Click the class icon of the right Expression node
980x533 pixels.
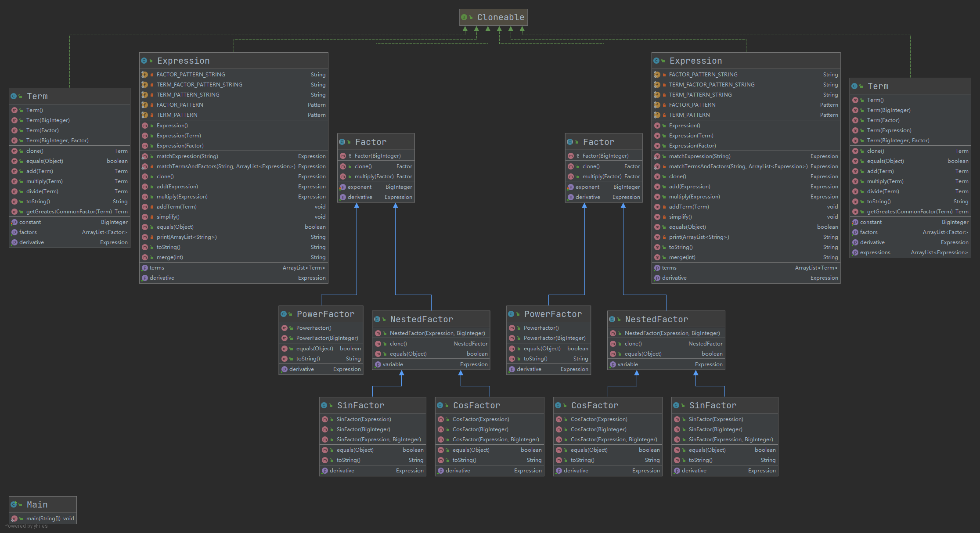[656, 61]
